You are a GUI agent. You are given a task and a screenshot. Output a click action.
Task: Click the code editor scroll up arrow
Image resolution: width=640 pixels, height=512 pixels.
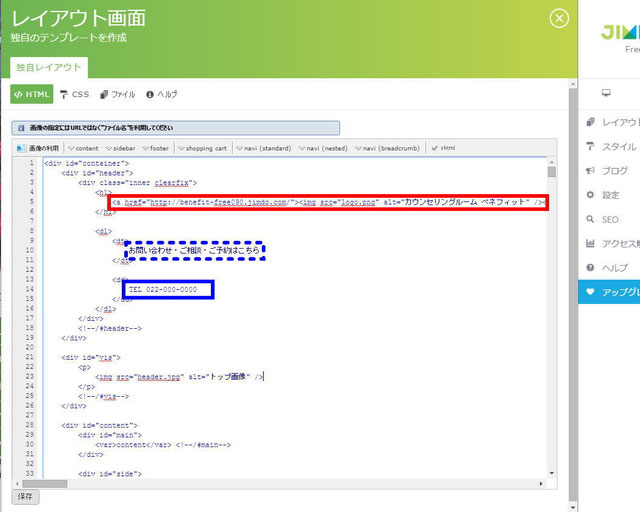click(x=552, y=162)
